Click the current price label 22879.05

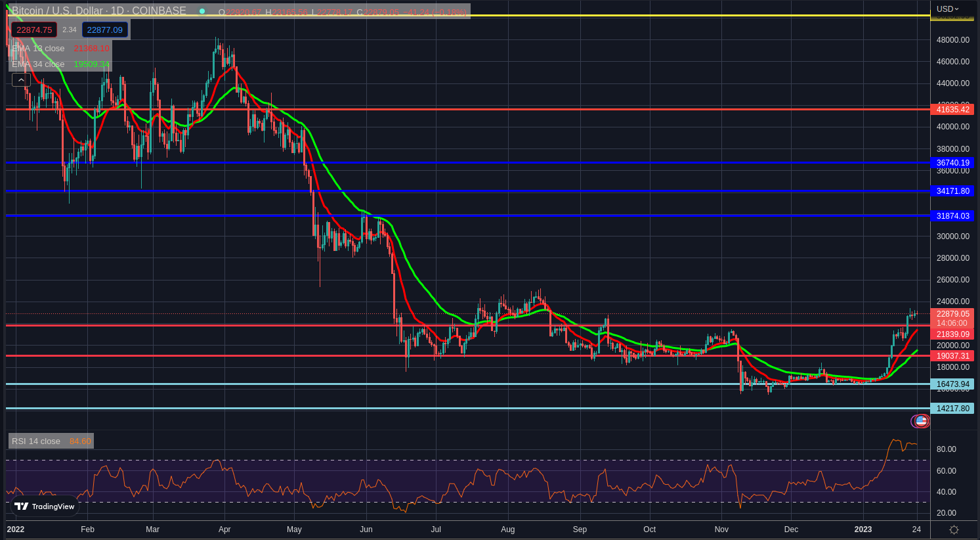[952, 314]
